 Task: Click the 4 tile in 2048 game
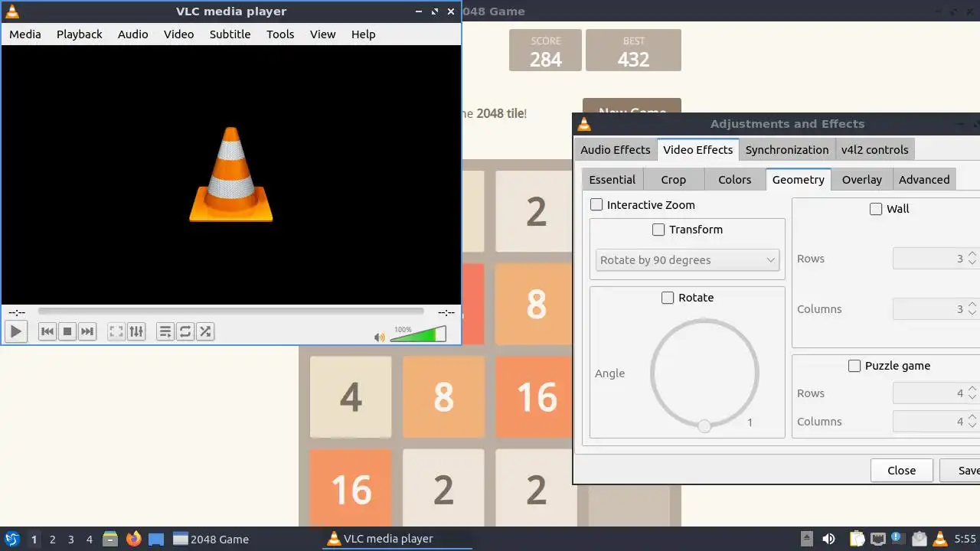click(351, 397)
